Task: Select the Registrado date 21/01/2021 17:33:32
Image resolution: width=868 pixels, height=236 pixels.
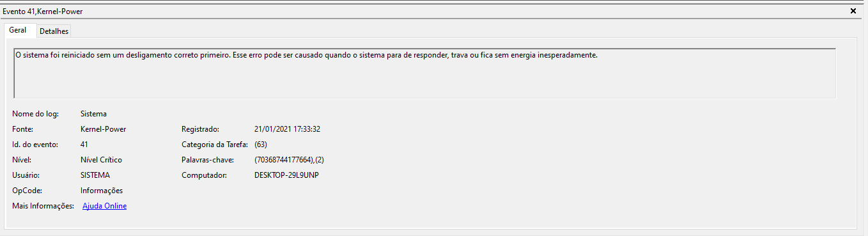Action: (287, 129)
